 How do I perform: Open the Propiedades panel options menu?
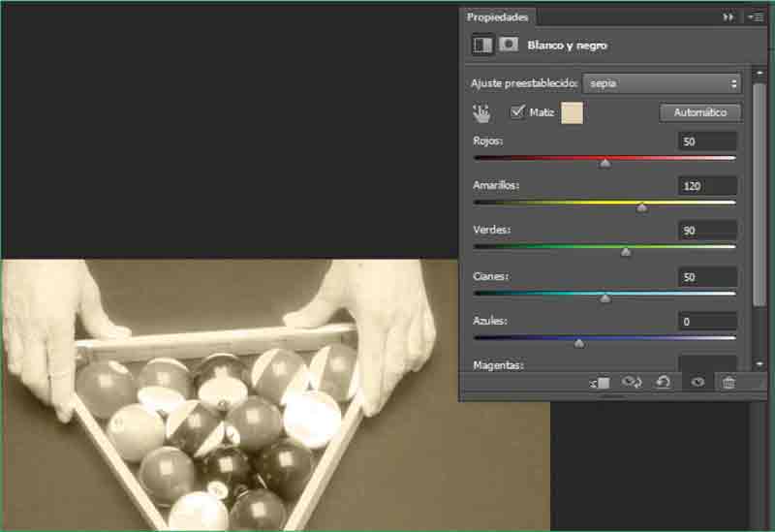point(756,17)
